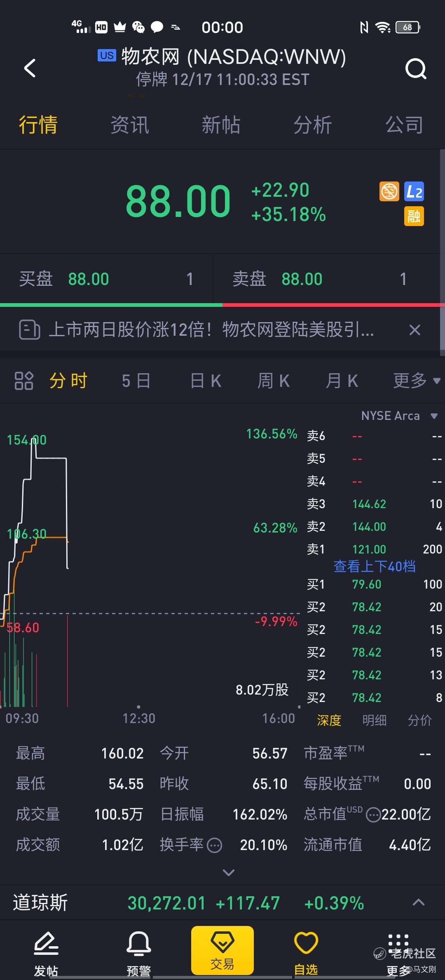Tap the WeChat status bar icon
Image resolution: width=445 pixels, height=980 pixels.
138,27
